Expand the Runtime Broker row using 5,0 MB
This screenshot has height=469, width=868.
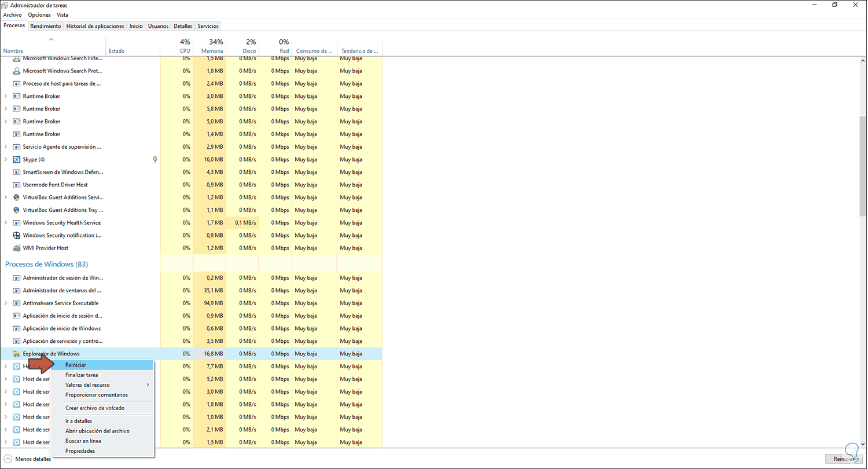tap(6, 122)
